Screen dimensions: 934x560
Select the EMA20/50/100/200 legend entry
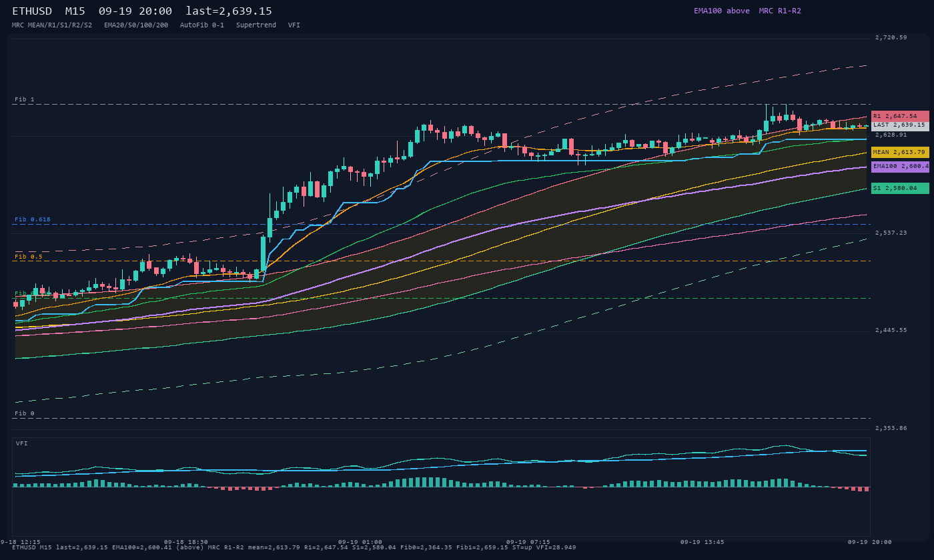136,25
